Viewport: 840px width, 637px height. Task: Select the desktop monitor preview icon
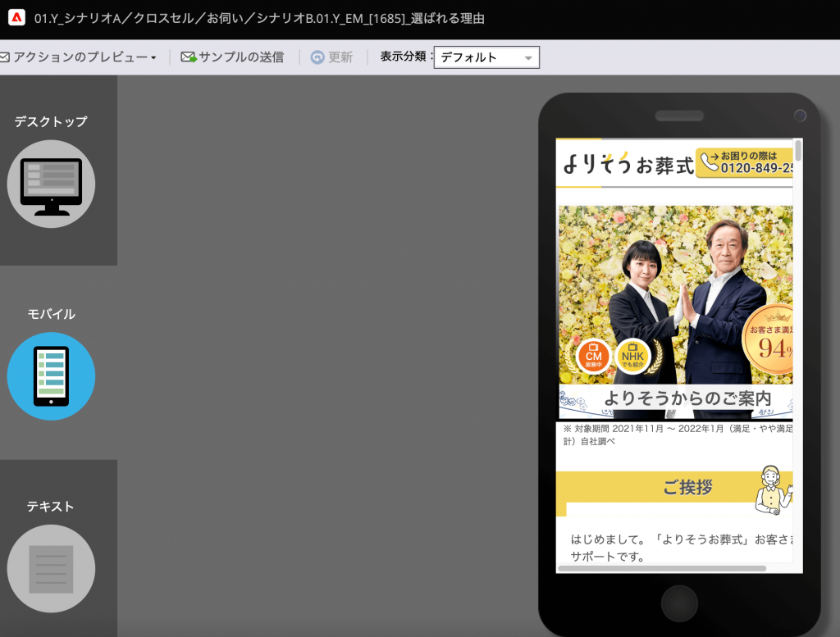click(x=51, y=184)
